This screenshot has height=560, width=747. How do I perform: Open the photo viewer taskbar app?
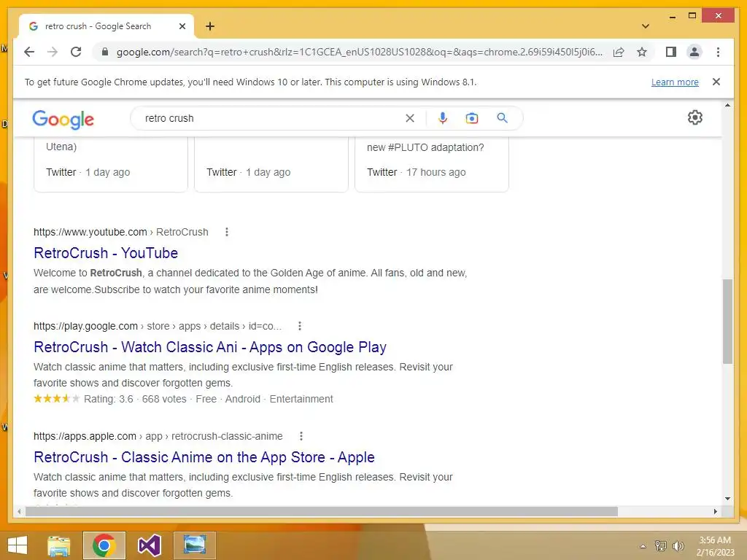194,545
